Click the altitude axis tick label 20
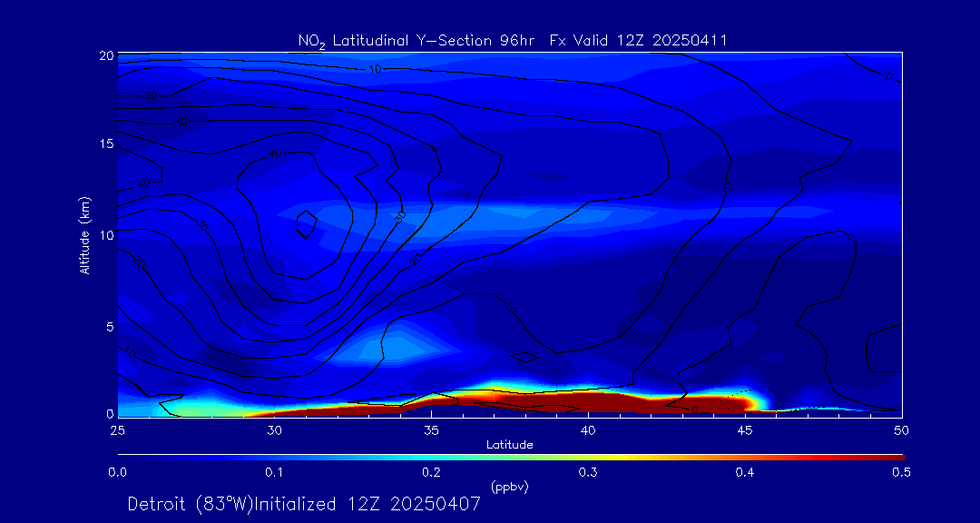 [x=105, y=55]
